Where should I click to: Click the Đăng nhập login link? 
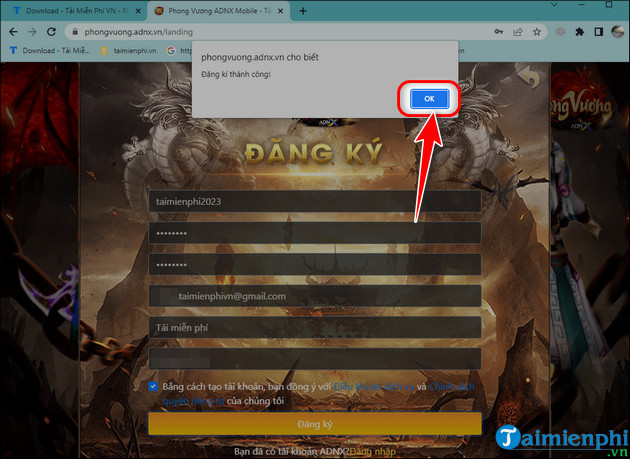tap(372, 452)
